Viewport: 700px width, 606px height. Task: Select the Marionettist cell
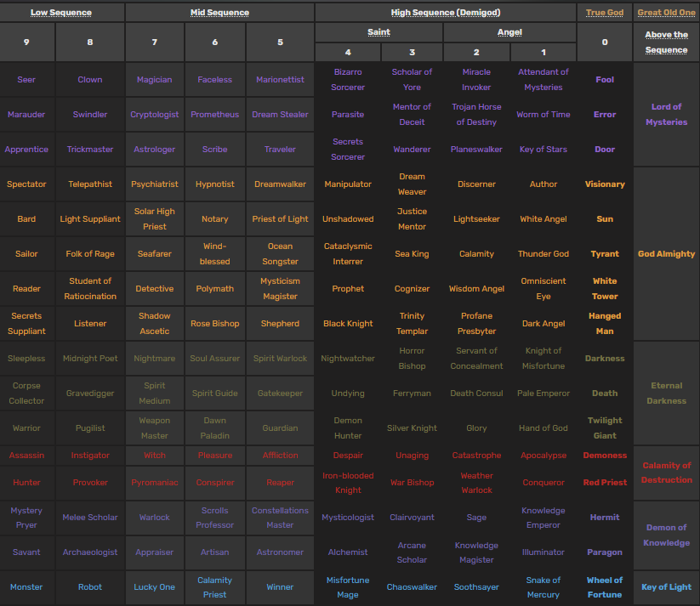280,79
